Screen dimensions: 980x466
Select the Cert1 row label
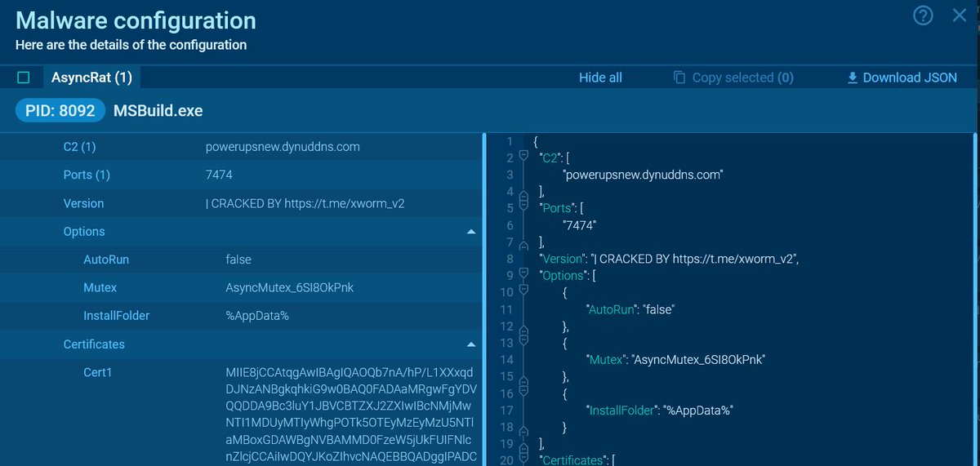[x=98, y=372]
